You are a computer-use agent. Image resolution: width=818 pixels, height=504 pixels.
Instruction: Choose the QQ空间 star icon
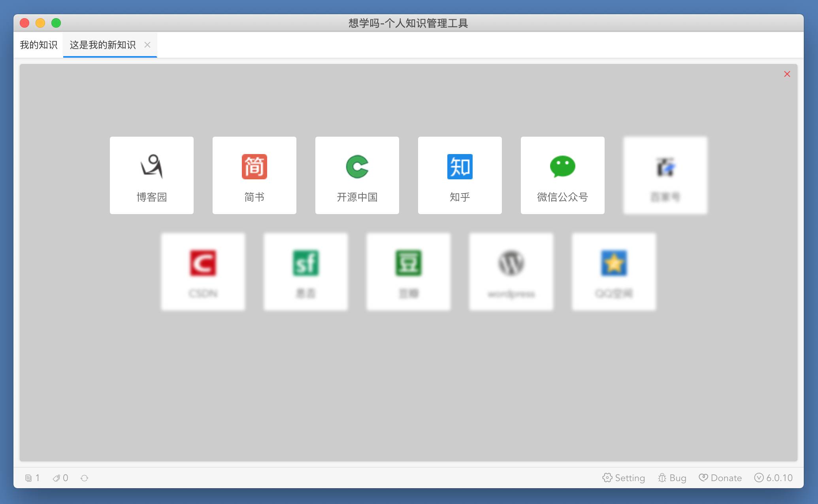614,263
